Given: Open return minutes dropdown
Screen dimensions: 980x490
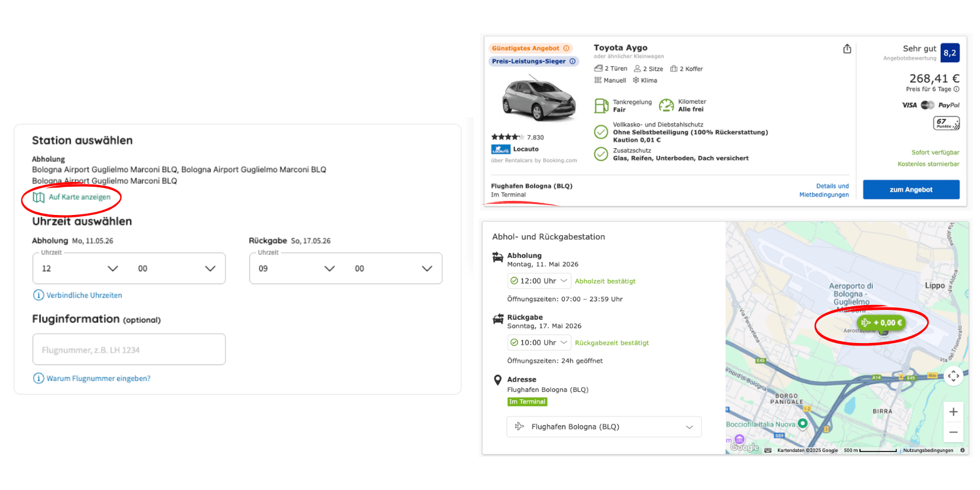Looking at the screenshot, I should (393, 268).
